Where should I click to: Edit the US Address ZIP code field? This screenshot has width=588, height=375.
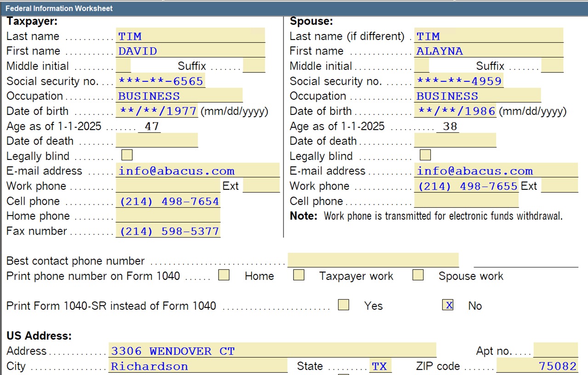tap(537, 365)
